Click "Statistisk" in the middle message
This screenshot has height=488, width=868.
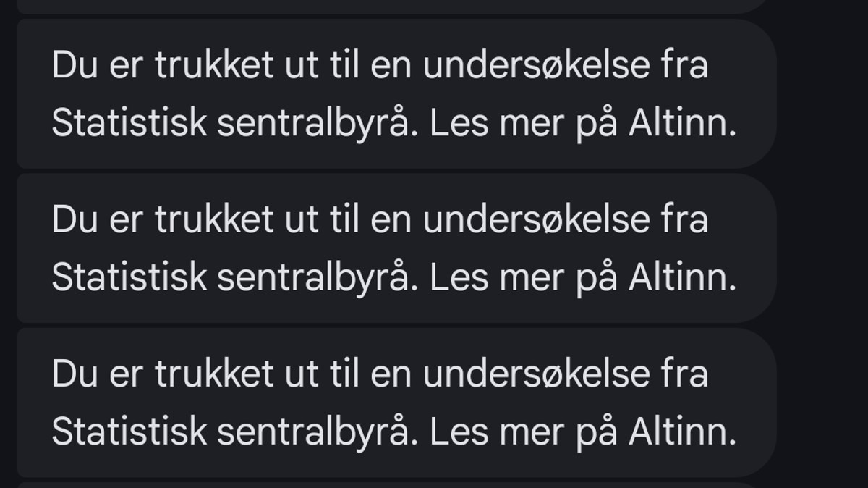(x=129, y=279)
